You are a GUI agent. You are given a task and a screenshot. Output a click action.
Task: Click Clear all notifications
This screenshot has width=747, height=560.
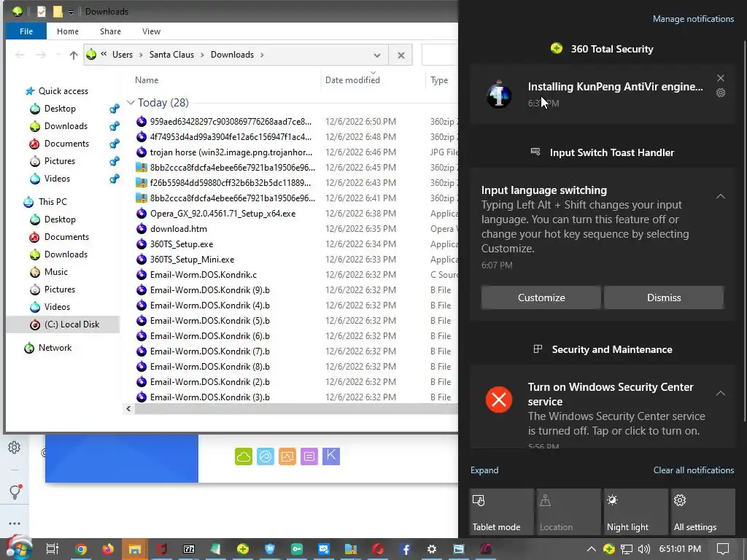(x=693, y=470)
